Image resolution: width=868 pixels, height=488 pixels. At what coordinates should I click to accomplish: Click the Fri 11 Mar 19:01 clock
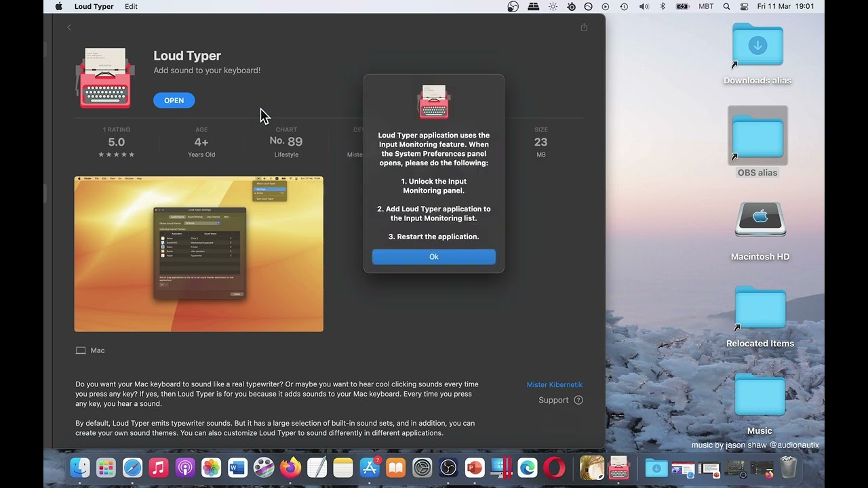coord(786,7)
